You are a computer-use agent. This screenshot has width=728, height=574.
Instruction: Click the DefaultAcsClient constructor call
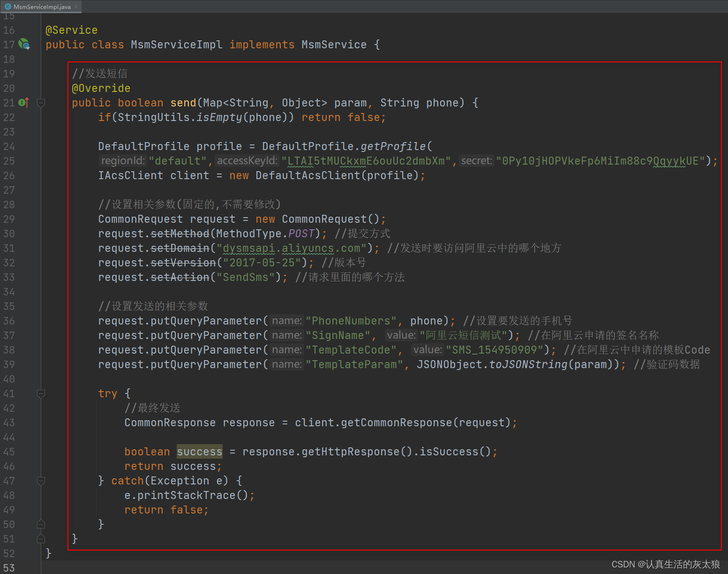(308, 175)
